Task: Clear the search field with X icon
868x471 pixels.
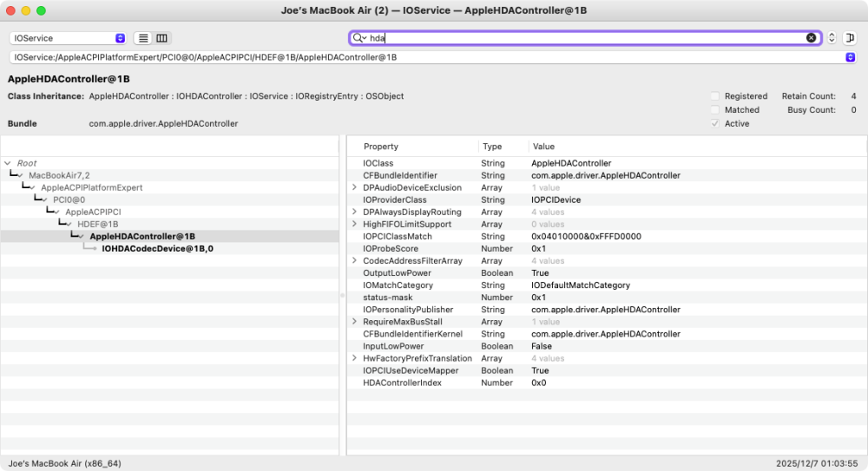Action: click(x=811, y=38)
